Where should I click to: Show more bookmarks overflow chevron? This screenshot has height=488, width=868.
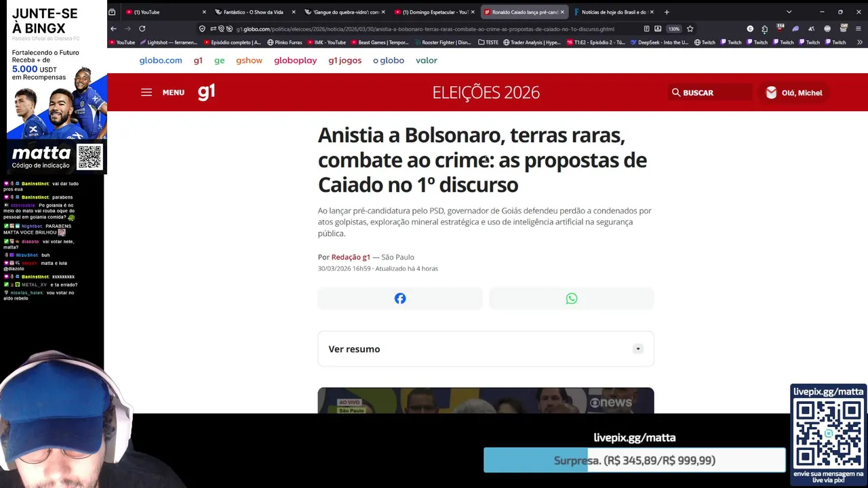(x=861, y=42)
